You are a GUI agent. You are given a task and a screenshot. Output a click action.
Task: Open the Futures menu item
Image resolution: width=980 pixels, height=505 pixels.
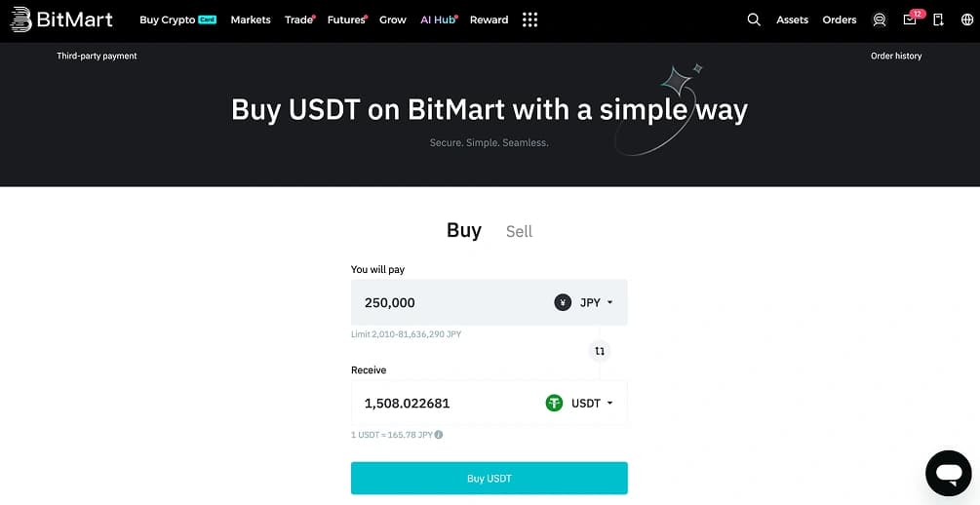(346, 19)
